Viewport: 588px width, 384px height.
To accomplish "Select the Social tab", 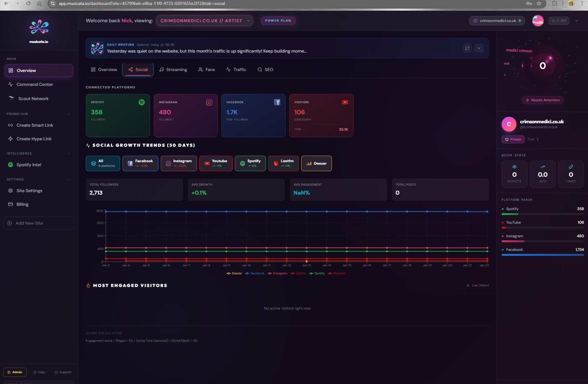I will click(x=138, y=70).
